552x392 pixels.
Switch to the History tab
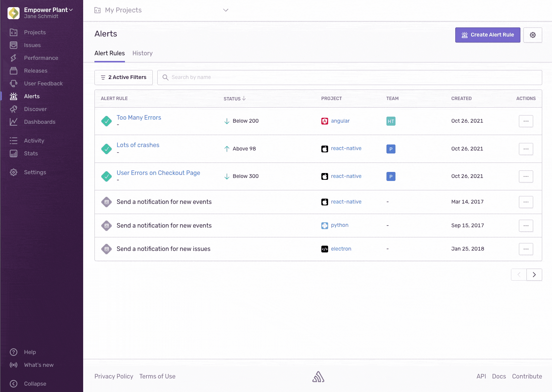point(142,53)
